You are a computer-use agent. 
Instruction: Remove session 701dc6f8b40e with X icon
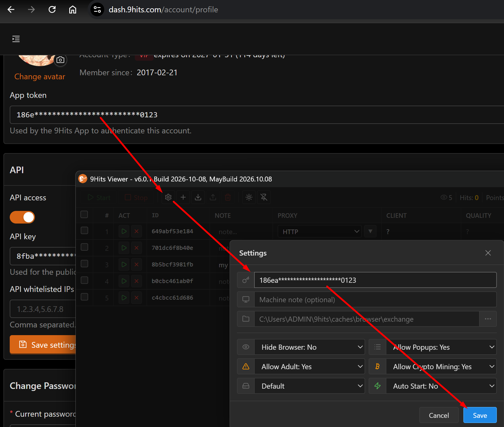[x=137, y=248]
